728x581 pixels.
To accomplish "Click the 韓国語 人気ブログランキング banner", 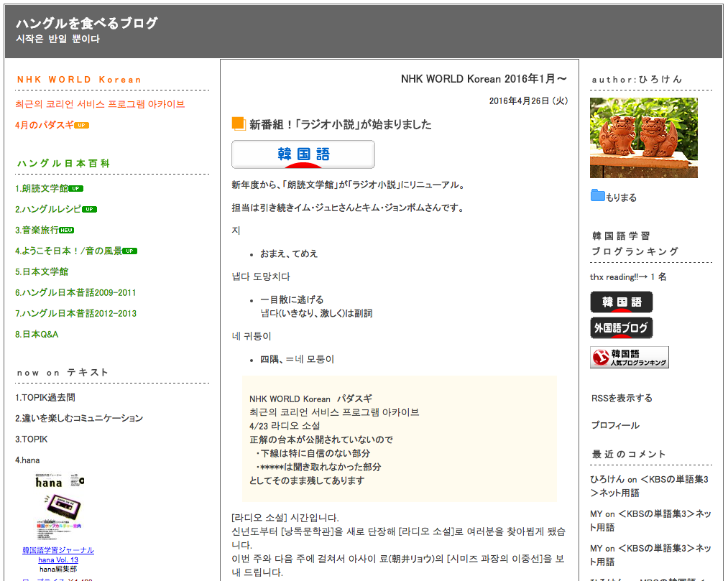I will point(630,358).
